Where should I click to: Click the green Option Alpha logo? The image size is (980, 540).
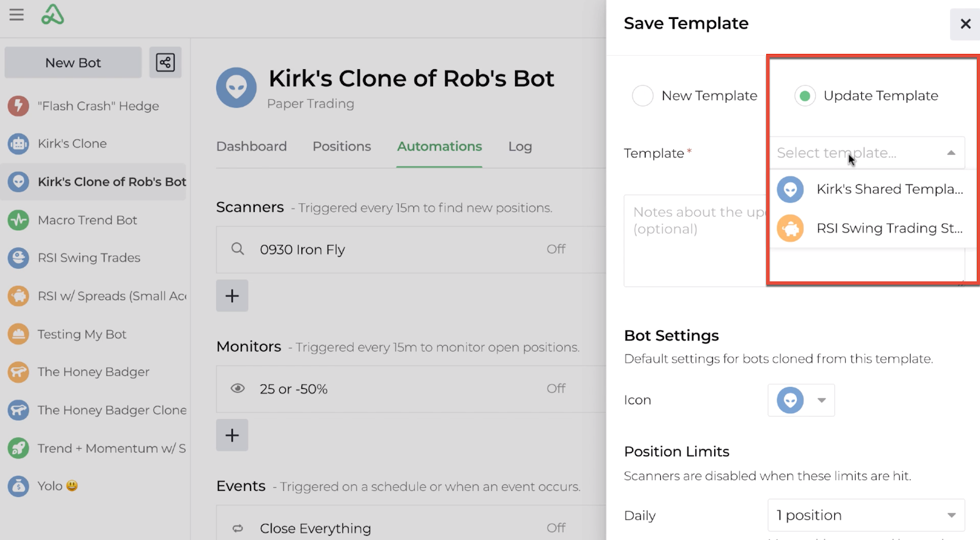53,15
